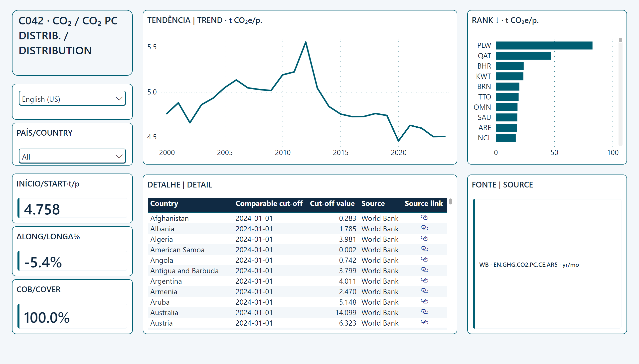Viewport: 639px width, 364px height.
Task: Click Angola's World Bank source cell
Action: 380,260
